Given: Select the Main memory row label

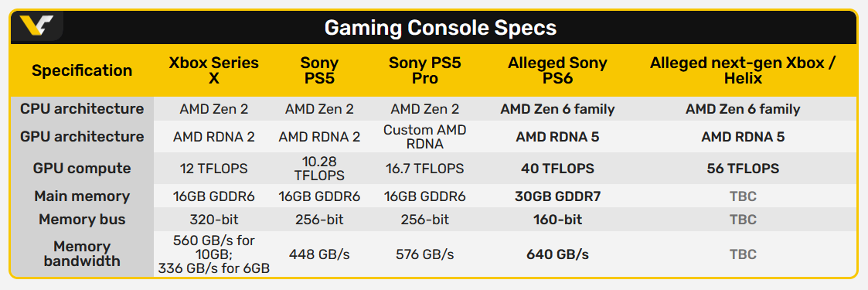Looking at the screenshot, I should tap(82, 196).
